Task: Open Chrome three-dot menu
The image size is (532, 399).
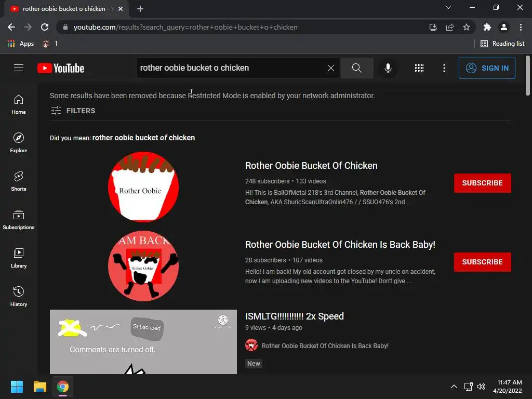Action: (521, 27)
